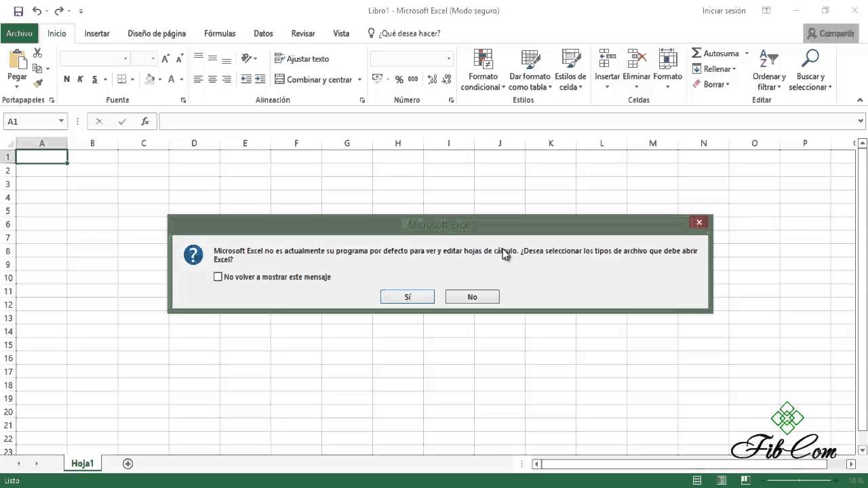Click the increase indent icon
The height and width of the screenshot is (488, 868).
coord(260,79)
